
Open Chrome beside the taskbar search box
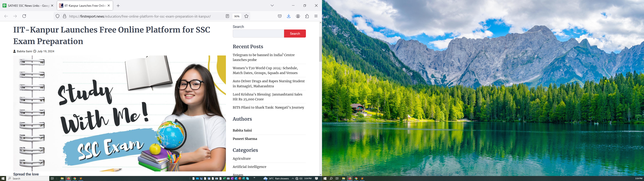click(74, 178)
